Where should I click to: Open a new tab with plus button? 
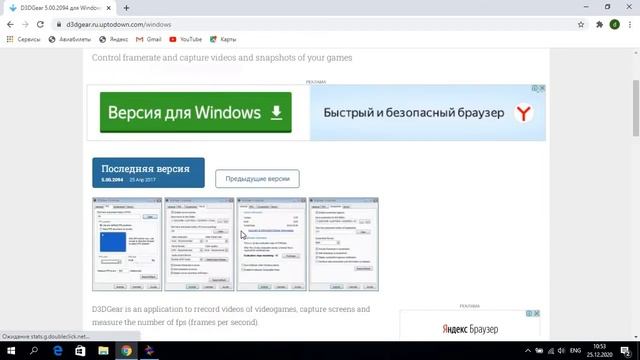coord(126,8)
